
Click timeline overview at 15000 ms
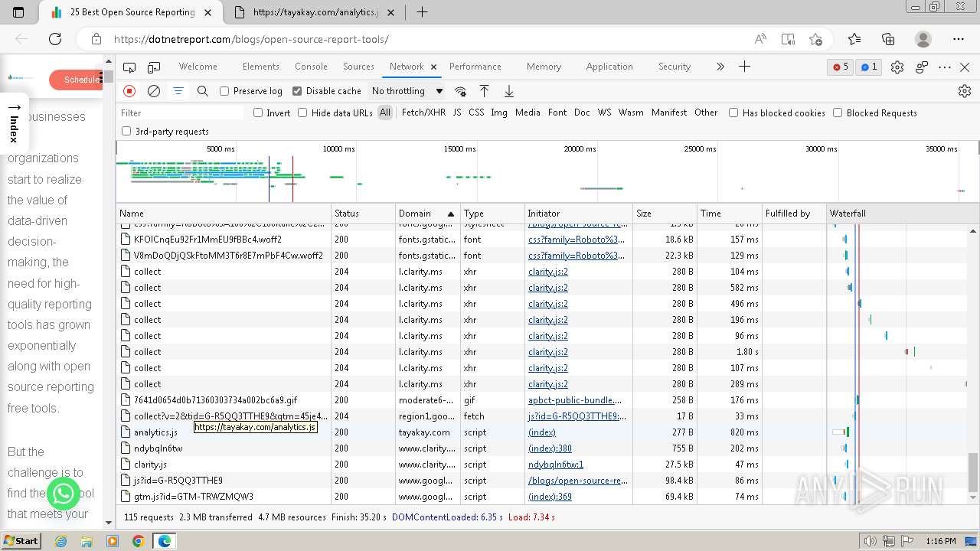coord(462,148)
